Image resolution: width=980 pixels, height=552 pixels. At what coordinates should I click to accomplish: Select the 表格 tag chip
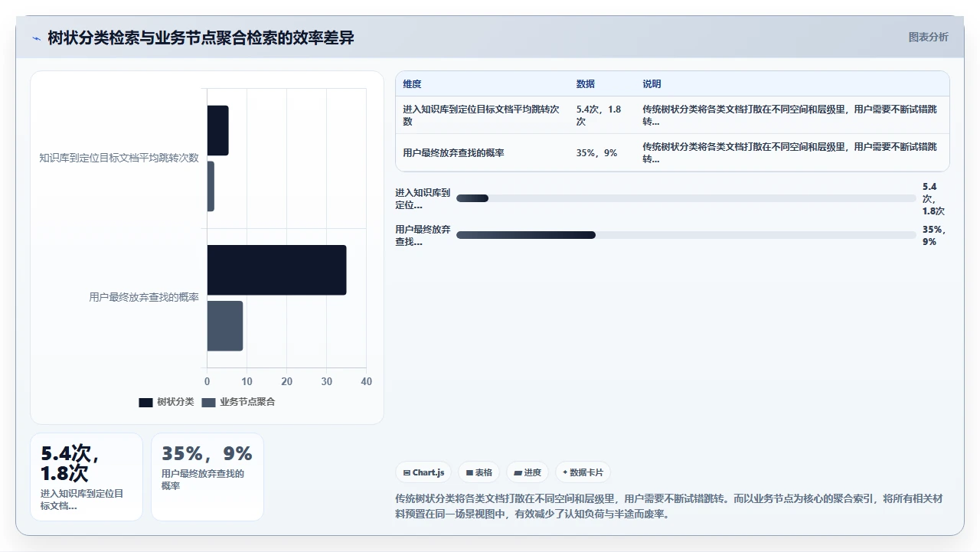pos(479,473)
